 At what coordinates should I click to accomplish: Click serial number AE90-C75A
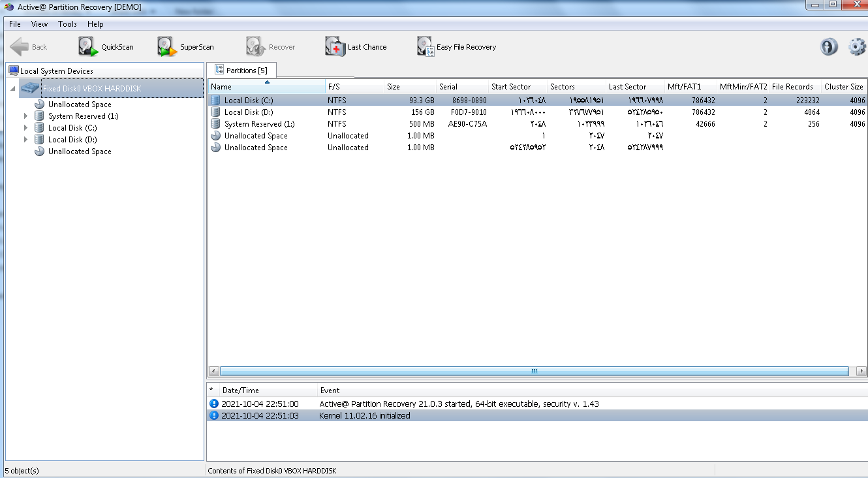[467, 124]
